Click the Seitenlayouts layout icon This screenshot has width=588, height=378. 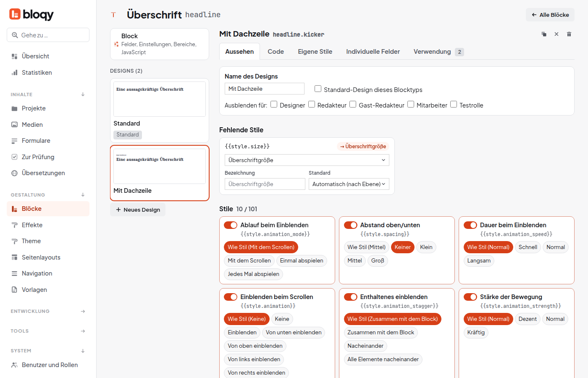tap(14, 257)
